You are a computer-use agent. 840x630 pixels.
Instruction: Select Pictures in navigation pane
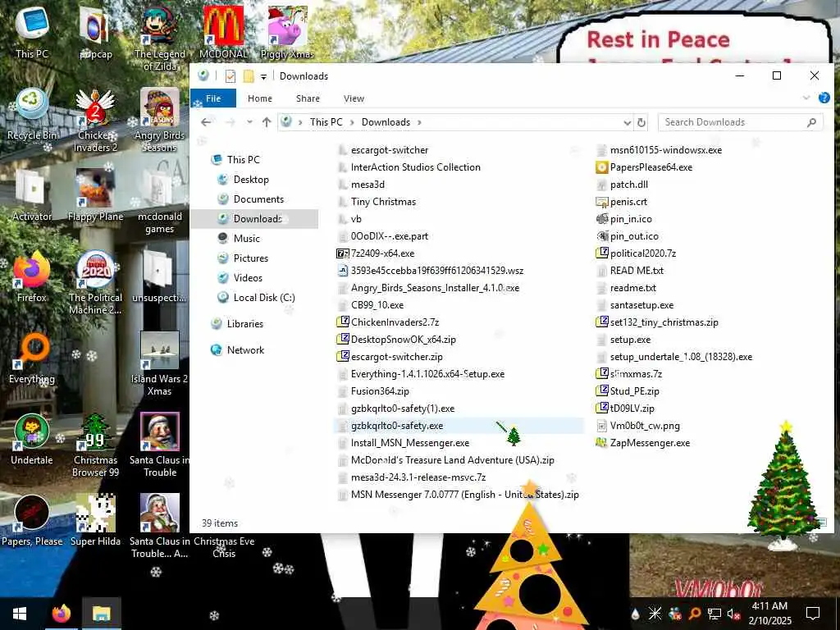(251, 258)
